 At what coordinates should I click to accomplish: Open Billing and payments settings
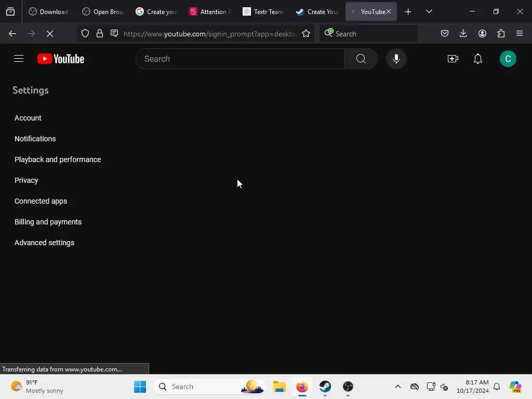(48, 222)
